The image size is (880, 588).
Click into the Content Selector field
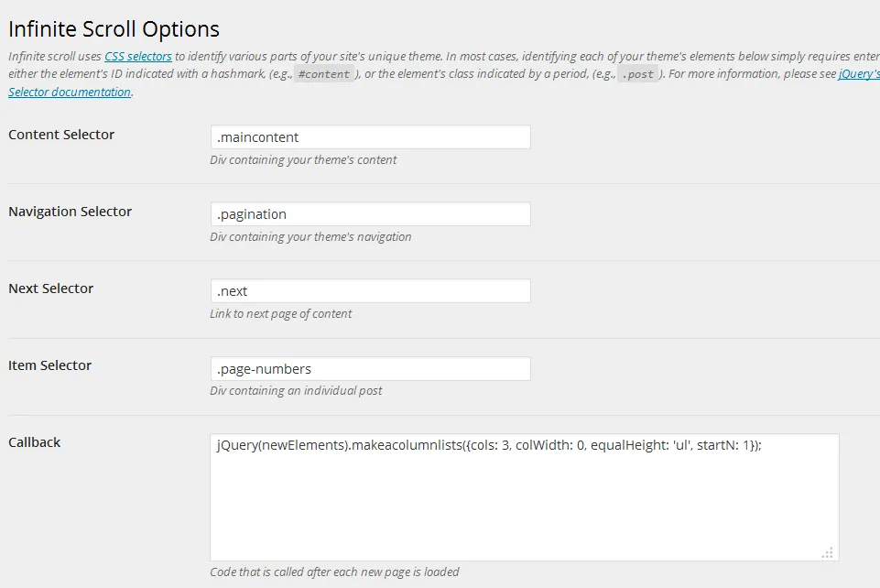[x=371, y=136]
